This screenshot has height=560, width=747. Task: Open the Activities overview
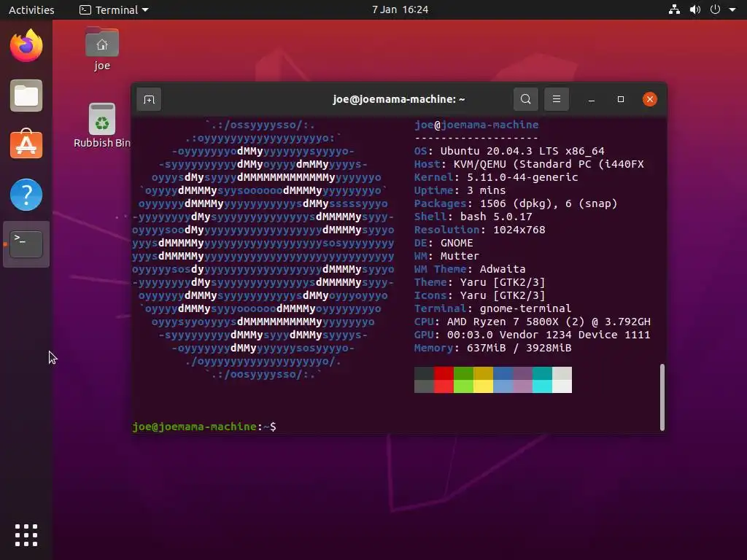tap(31, 9)
